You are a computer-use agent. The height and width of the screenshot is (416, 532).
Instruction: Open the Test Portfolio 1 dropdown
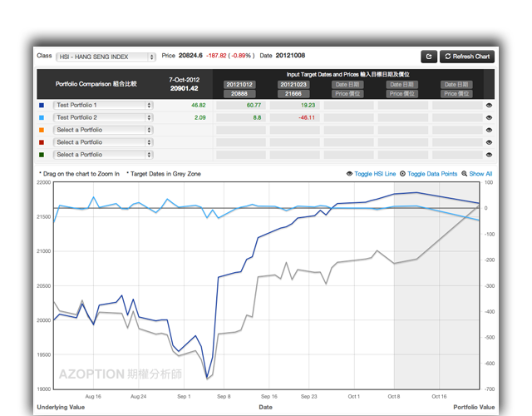tap(103, 106)
